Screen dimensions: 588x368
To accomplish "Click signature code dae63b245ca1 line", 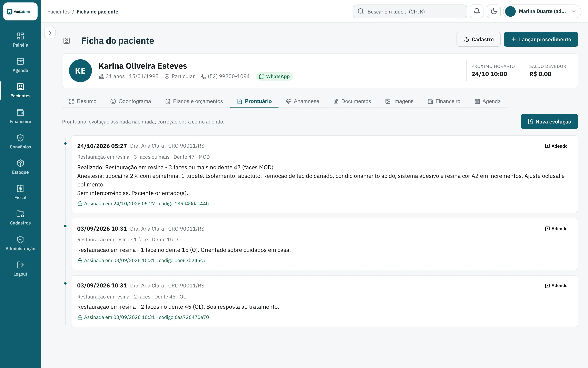I will coord(143,260).
